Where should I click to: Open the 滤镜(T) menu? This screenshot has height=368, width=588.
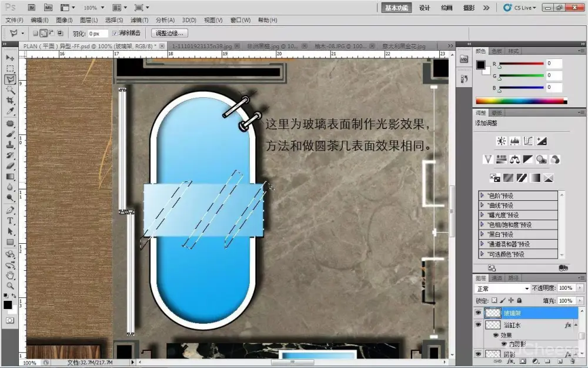click(140, 20)
